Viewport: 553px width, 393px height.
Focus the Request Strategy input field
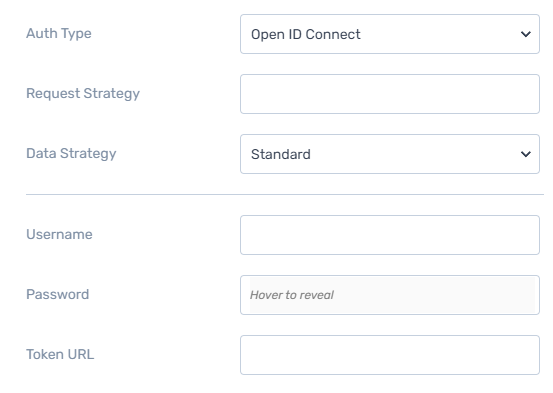390,94
